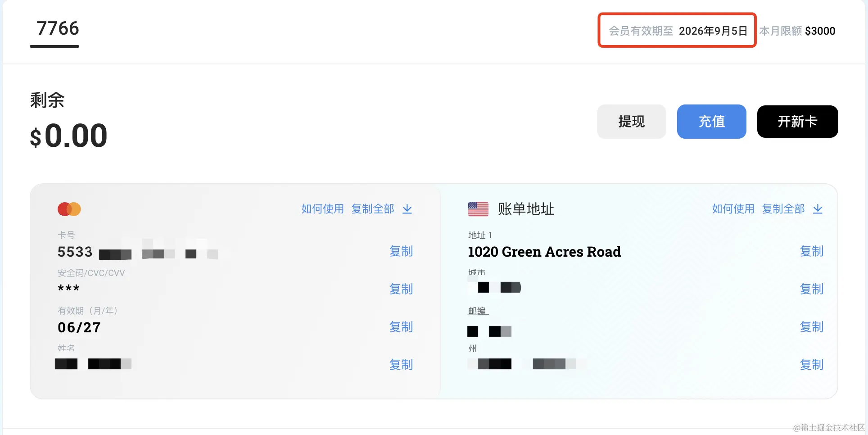Click 复制全部 in the card panel

point(372,209)
